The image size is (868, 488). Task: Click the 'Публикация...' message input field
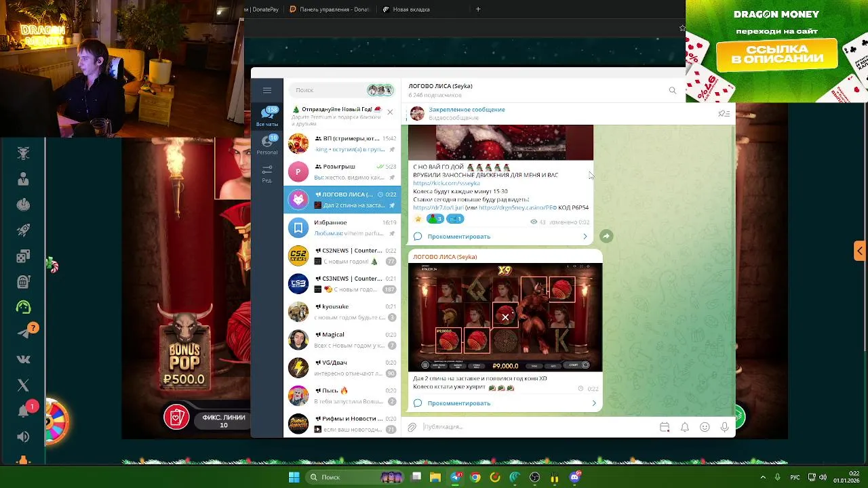[x=539, y=427]
